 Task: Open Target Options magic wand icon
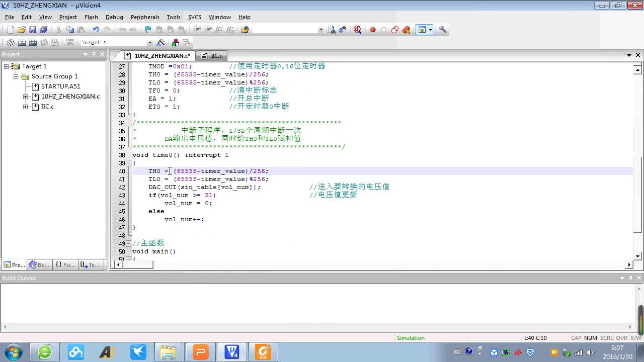161,43
